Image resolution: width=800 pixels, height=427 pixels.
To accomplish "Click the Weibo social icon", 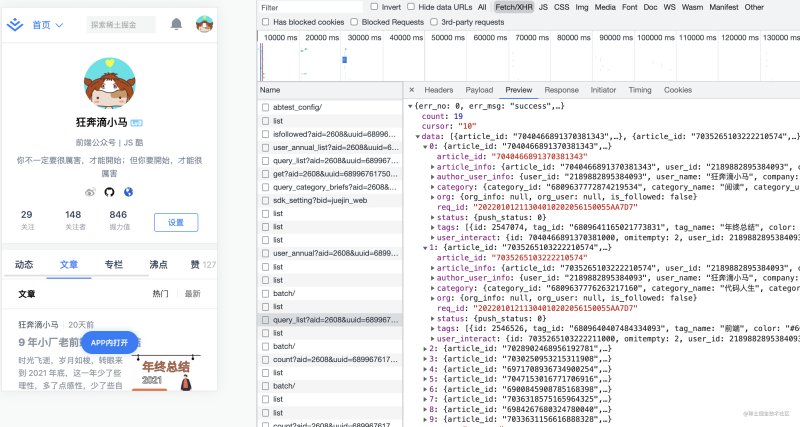I will (x=90, y=192).
